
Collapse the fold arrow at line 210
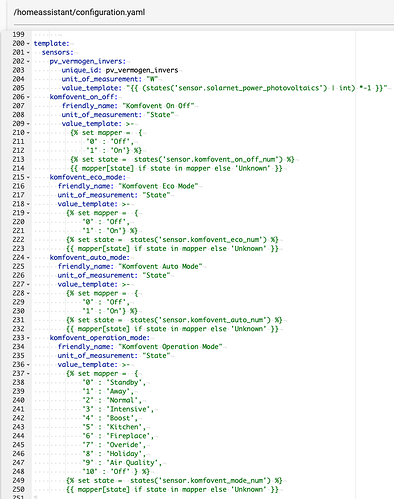tap(28, 133)
